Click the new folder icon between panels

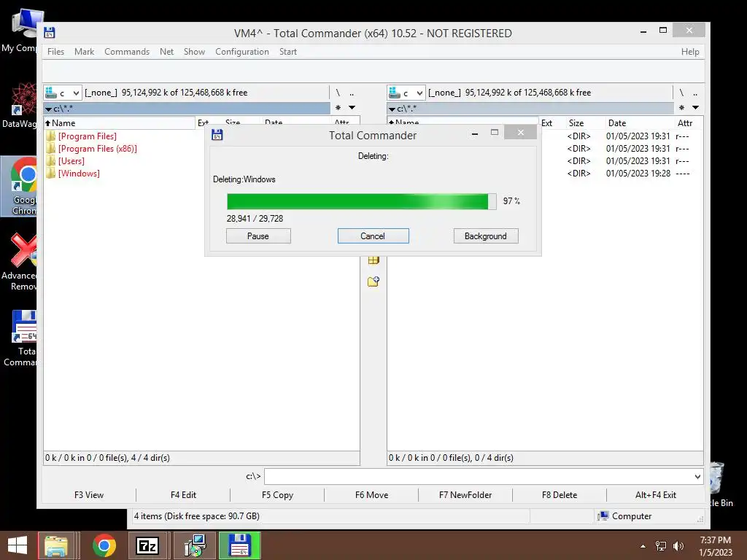point(373,281)
